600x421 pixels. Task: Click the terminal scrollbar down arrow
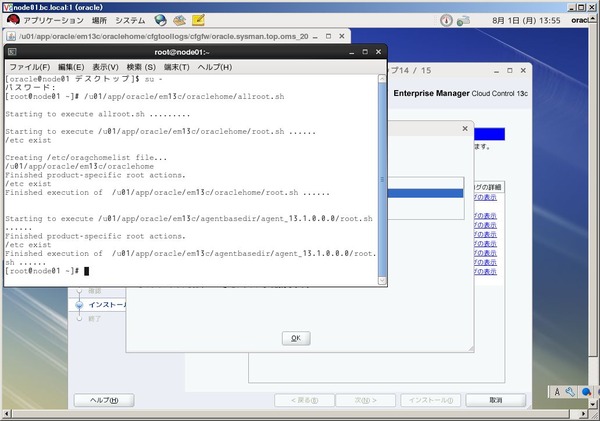[382, 281]
